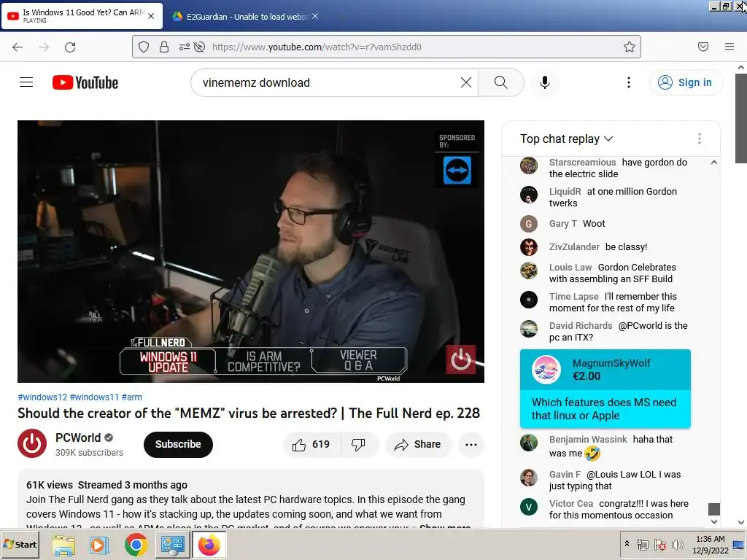Open Windows Media Player from the taskbar
The width and height of the screenshot is (747, 560).
pos(99,544)
